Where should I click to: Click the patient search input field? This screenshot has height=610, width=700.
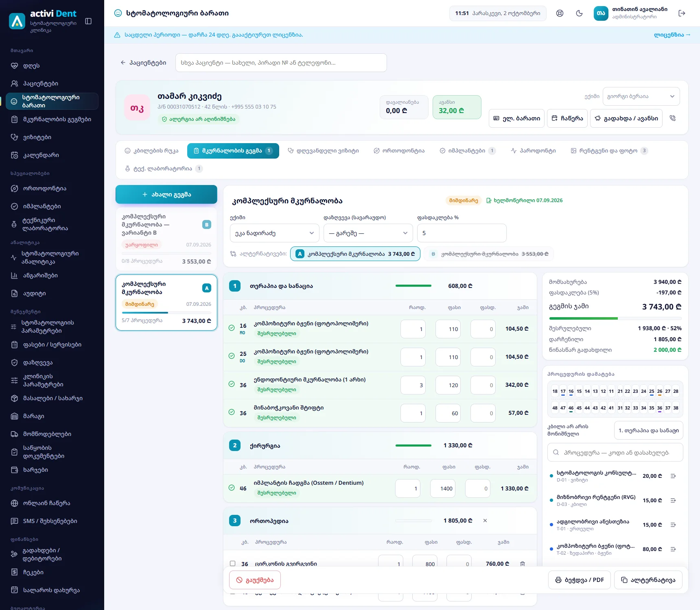click(x=281, y=63)
